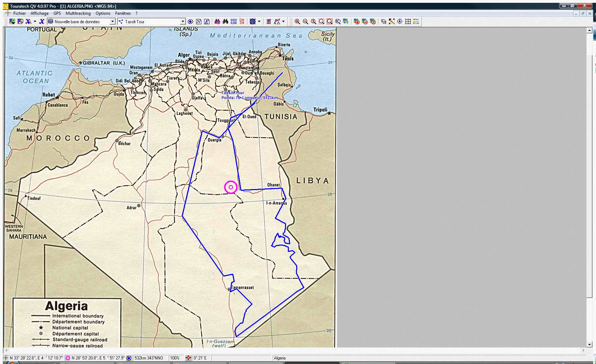Screen dimensions: 596x364
Task: Click vertical scrollbar up arrow
Action: point(589,30)
